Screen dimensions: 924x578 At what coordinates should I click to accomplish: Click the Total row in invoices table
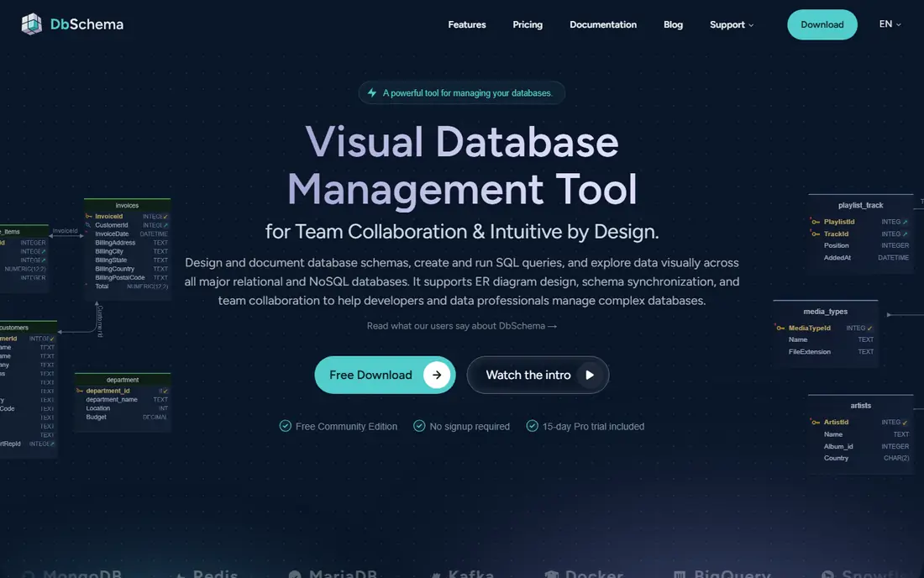click(128, 286)
